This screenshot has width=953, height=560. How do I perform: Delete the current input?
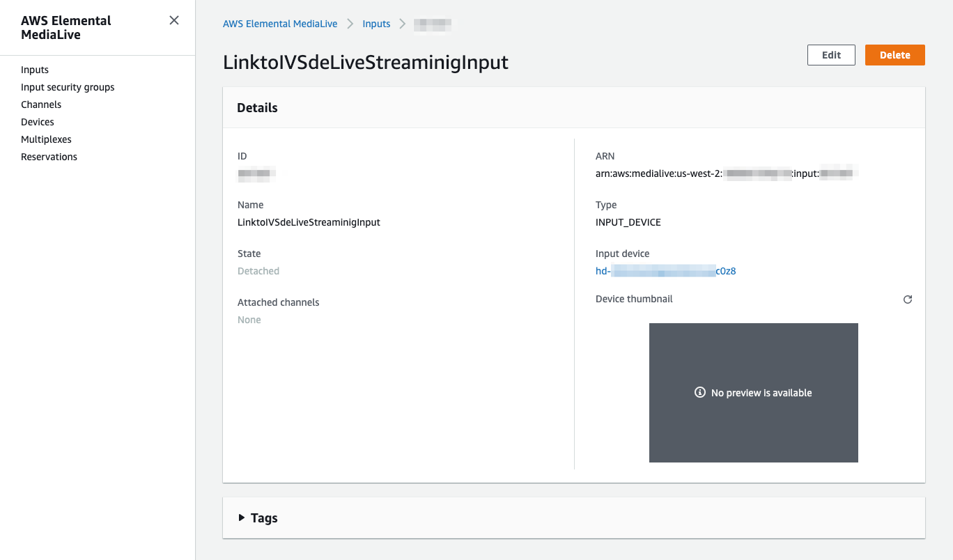(x=894, y=54)
